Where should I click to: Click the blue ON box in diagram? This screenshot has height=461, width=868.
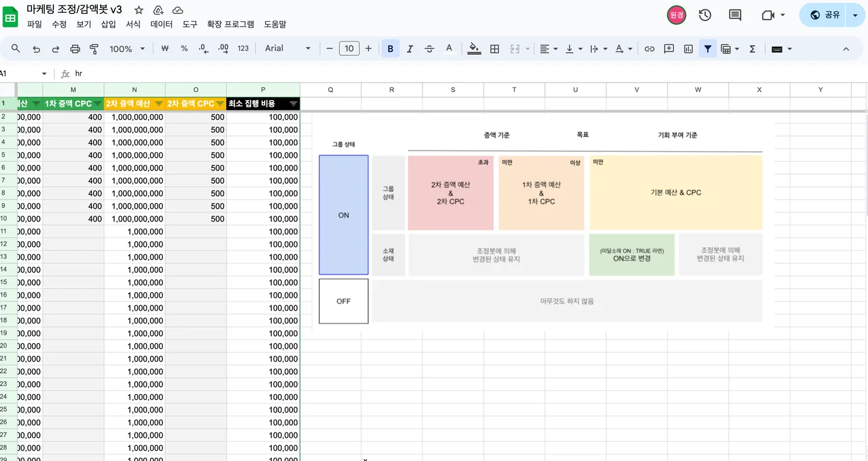pyautogui.click(x=344, y=215)
